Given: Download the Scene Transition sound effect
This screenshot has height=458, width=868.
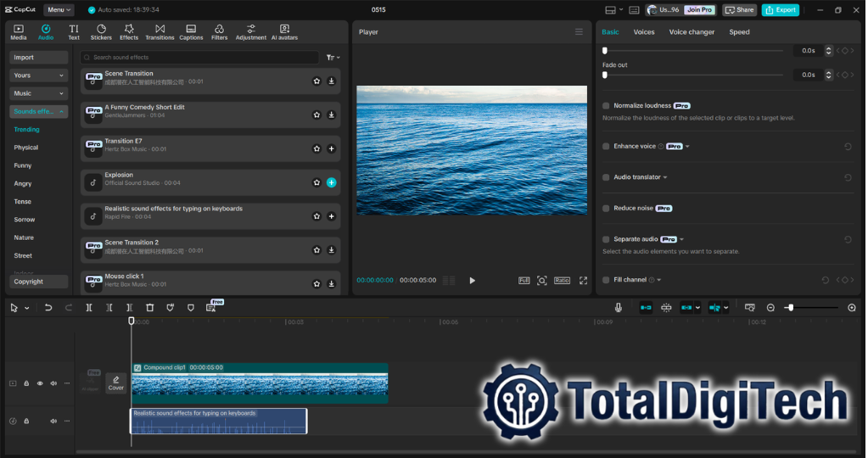Looking at the screenshot, I should tap(331, 81).
